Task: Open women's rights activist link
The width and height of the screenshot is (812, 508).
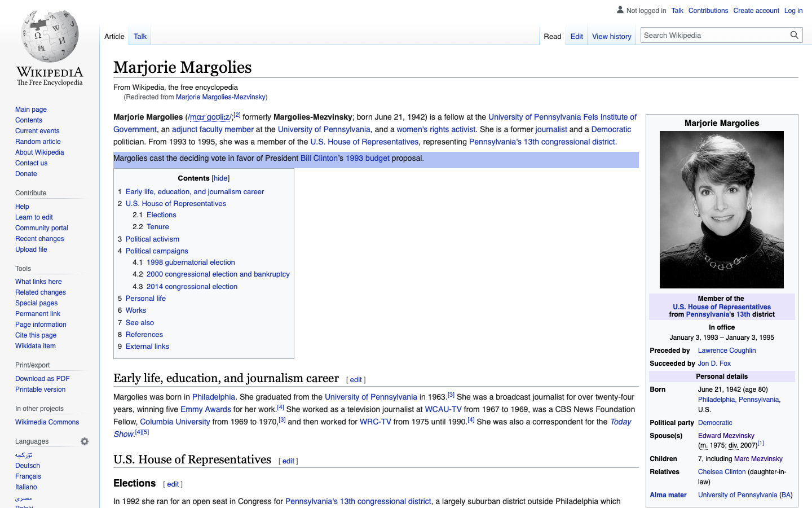Action: [x=436, y=130]
